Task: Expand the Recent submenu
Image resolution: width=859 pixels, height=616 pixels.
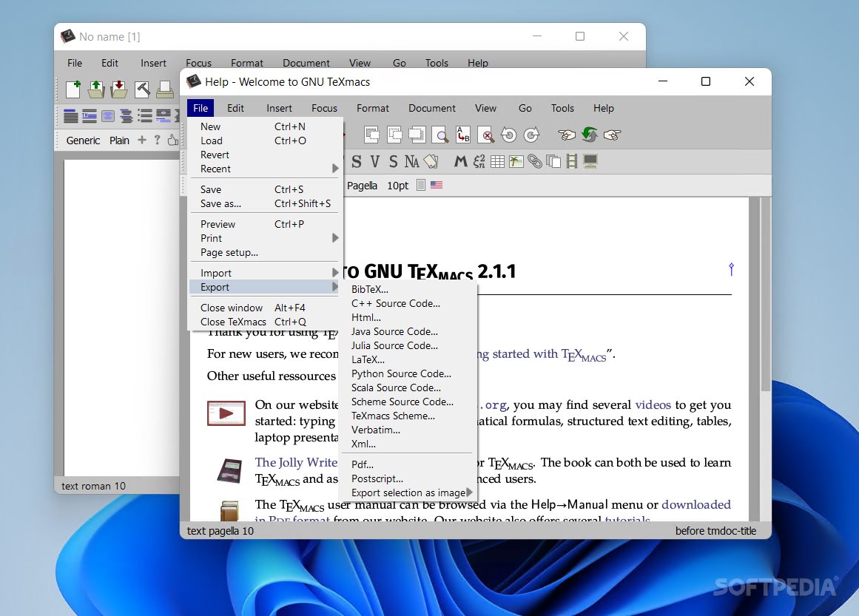Action: (265, 169)
